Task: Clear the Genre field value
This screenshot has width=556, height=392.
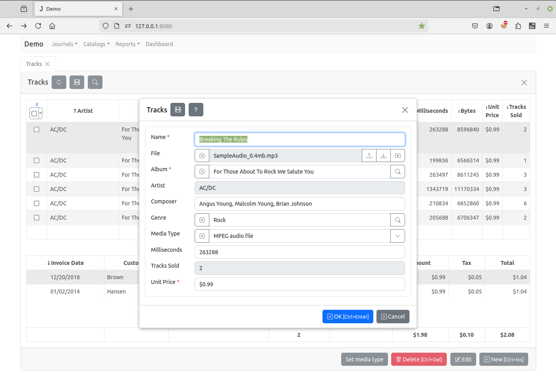Action: [x=202, y=220]
